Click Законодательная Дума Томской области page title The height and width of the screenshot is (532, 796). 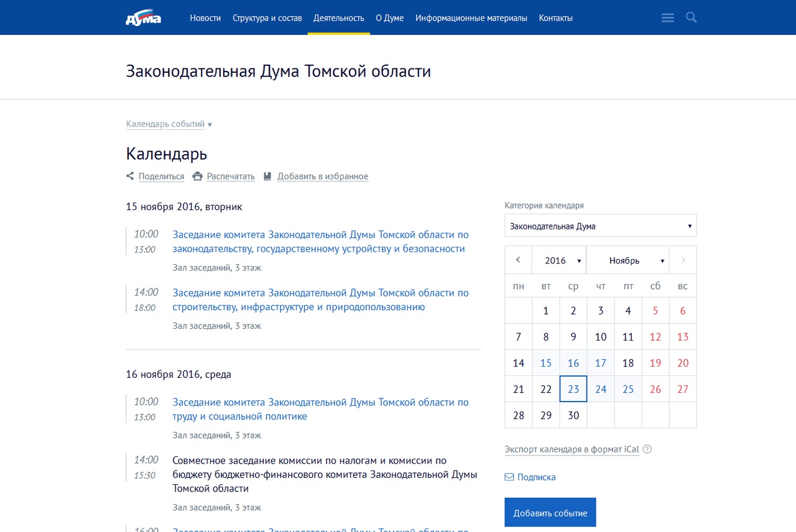(279, 71)
